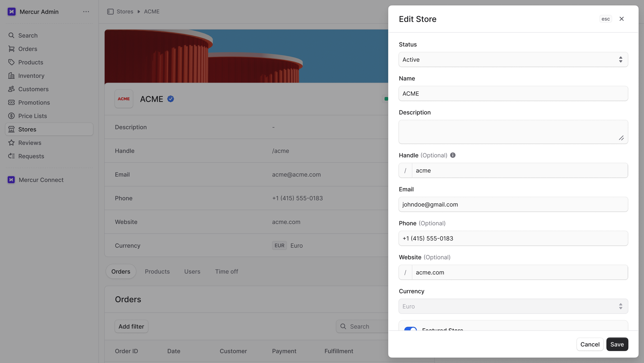This screenshot has height=363, width=644.
Task: Focus the Email field with johndoe@gmail.com
Action: point(513,204)
